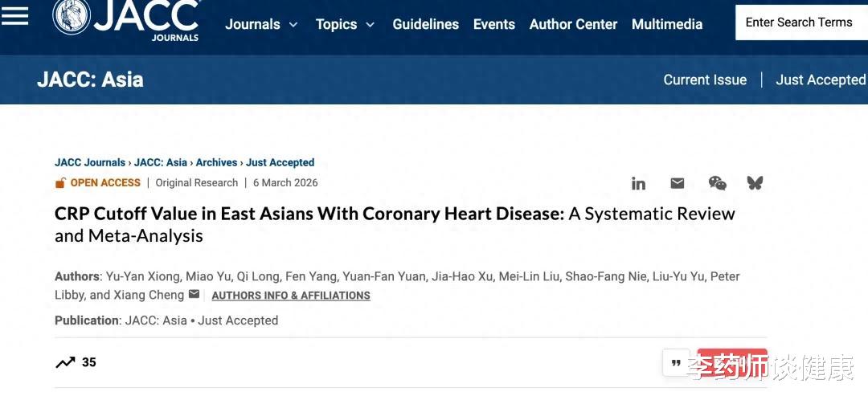Click the Current Issue link

point(705,80)
